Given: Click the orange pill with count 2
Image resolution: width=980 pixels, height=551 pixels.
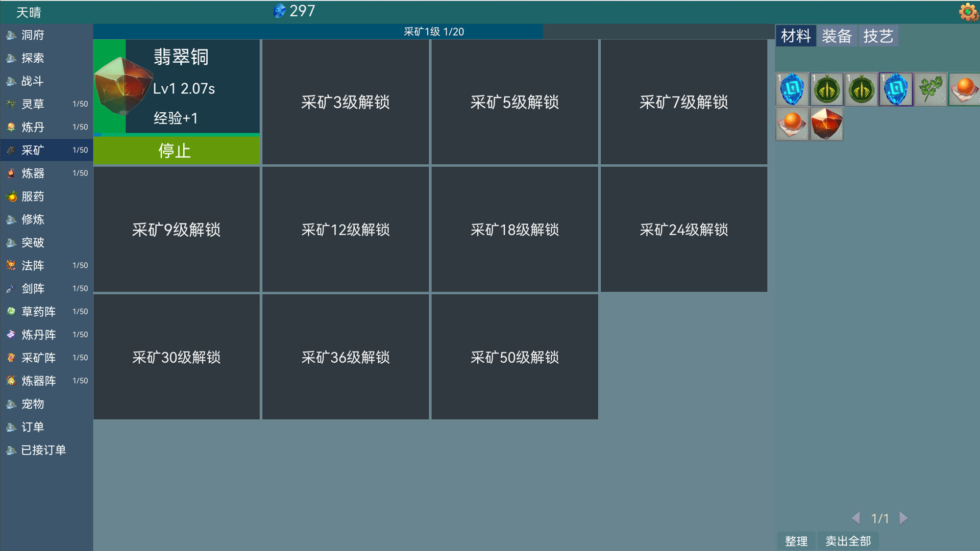Looking at the screenshot, I should coord(792,124).
